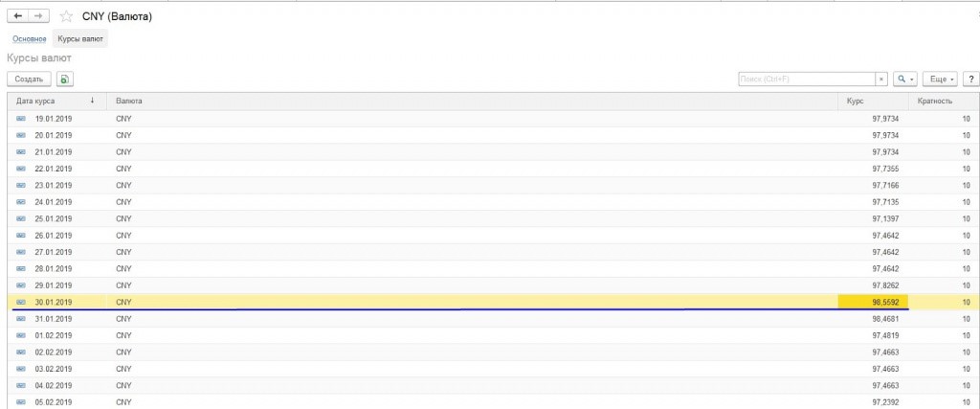Sort by the Дата курса column header

53,101
